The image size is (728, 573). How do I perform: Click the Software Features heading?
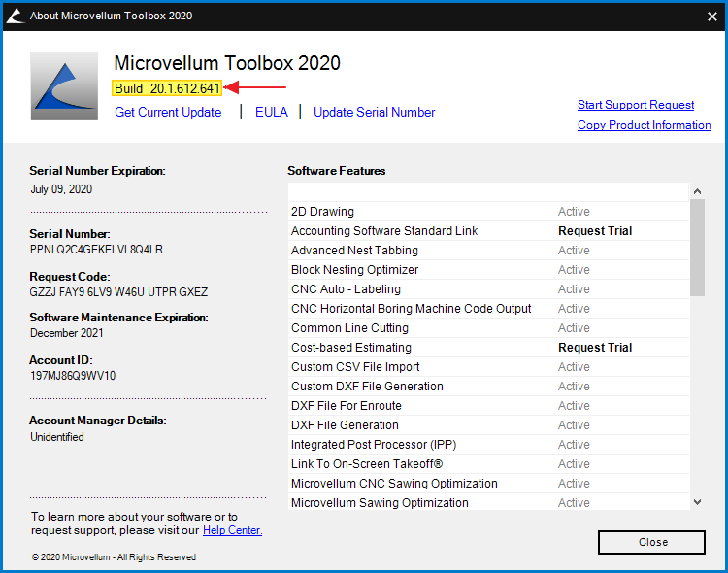click(336, 171)
